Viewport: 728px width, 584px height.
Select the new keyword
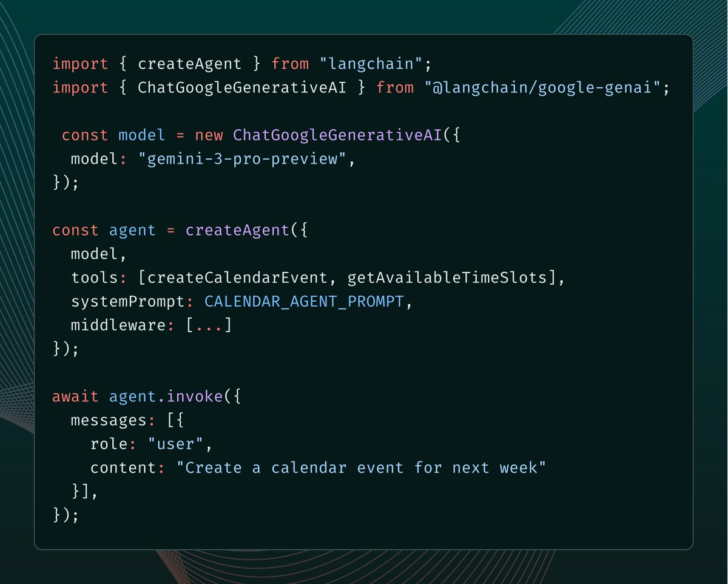tap(209, 135)
